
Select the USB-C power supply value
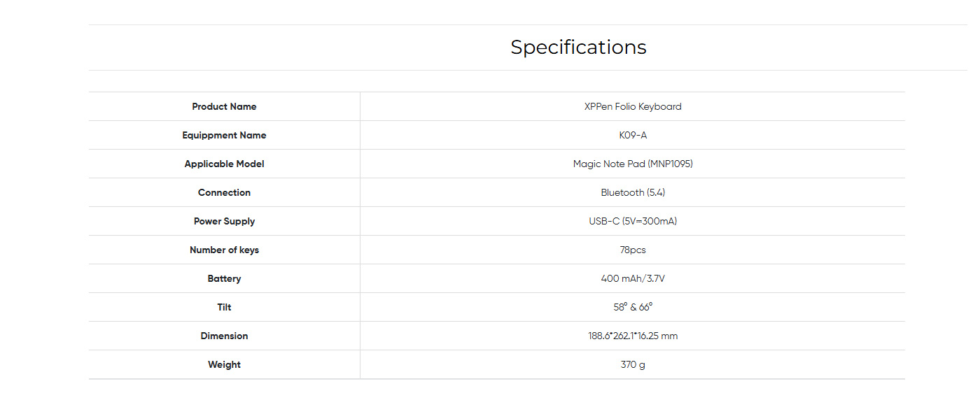click(x=633, y=222)
